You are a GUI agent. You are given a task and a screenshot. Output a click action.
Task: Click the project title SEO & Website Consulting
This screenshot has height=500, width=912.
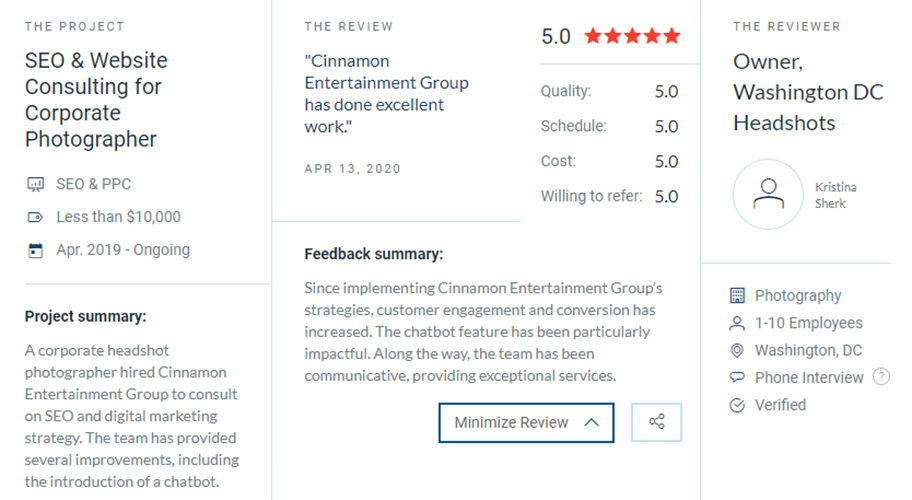(96, 100)
